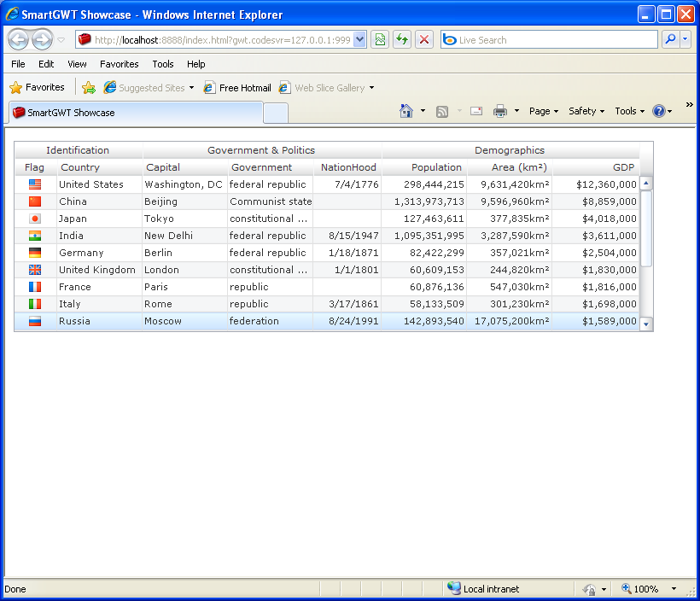Open the command bar Tools dropdown
Viewport: 700px width, 601px height.
pyautogui.click(x=629, y=111)
